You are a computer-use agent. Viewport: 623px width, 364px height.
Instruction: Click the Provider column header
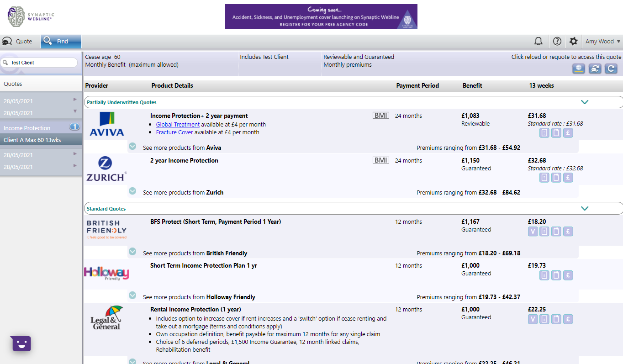pyautogui.click(x=97, y=85)
